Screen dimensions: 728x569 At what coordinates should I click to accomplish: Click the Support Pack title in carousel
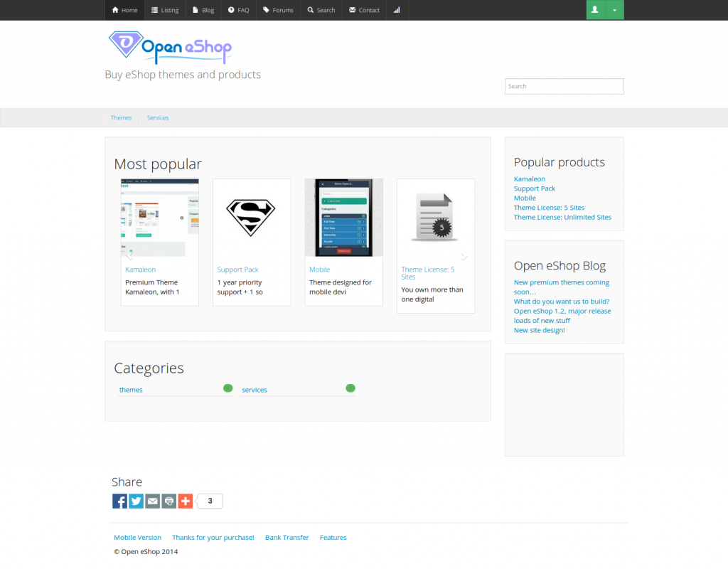(x=237, y=270)
